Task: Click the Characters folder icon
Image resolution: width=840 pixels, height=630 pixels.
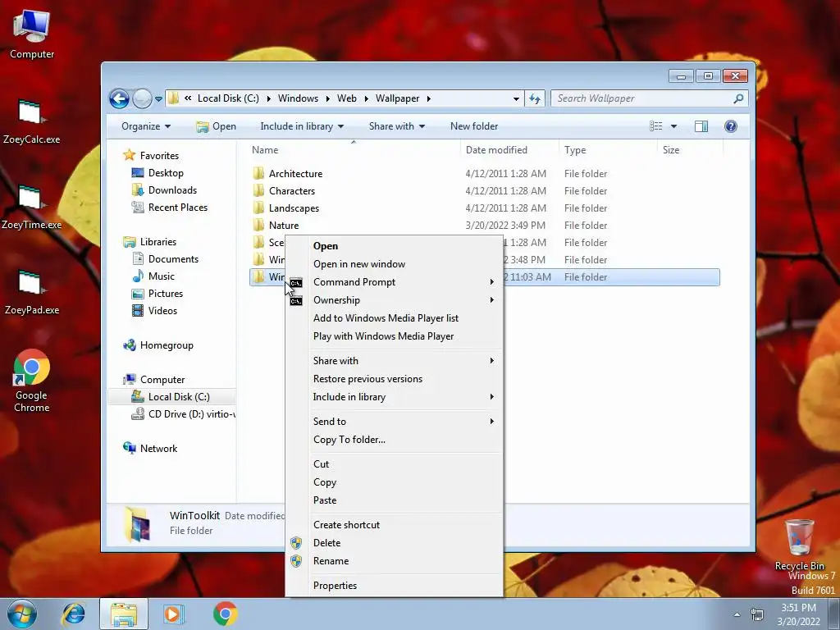Action: tap(258, 190)
